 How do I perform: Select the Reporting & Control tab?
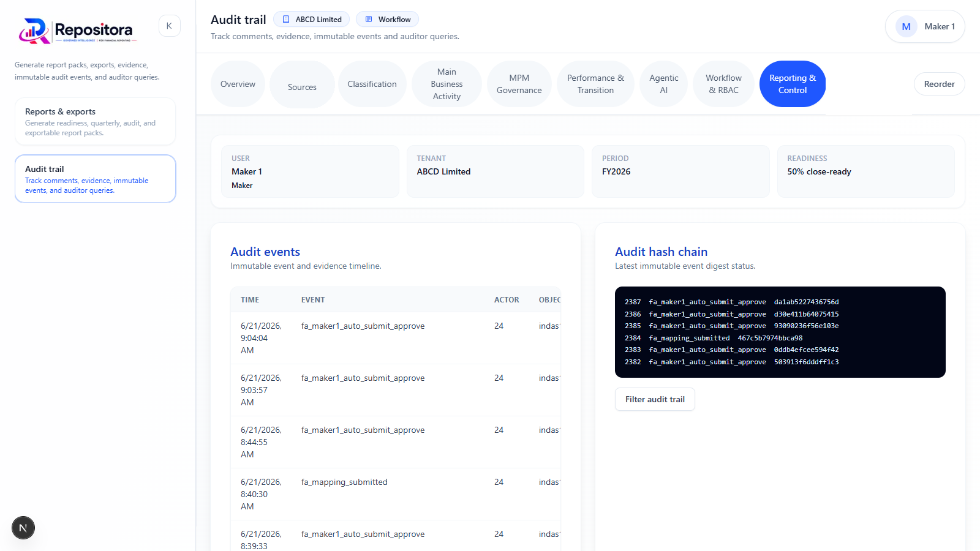pyautogui.click(x=793, y=84)
